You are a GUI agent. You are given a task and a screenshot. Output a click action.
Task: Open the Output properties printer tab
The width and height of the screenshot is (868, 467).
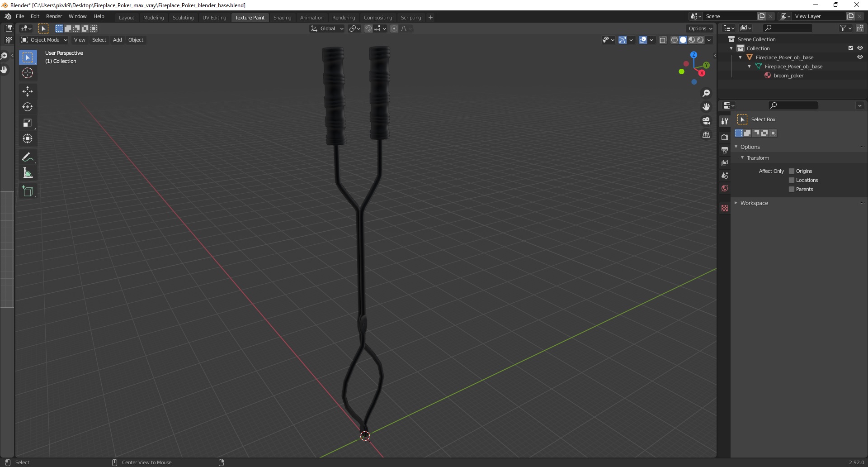(725, 150)
